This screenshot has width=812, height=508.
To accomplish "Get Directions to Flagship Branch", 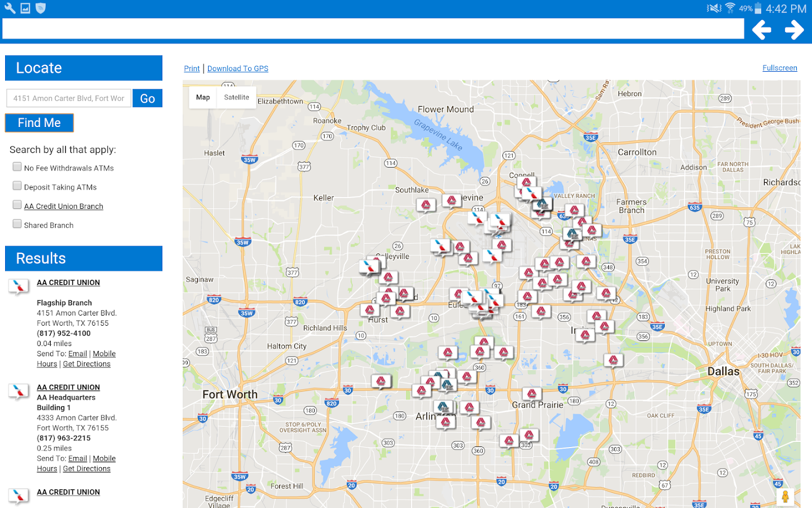I will [87, 364].
